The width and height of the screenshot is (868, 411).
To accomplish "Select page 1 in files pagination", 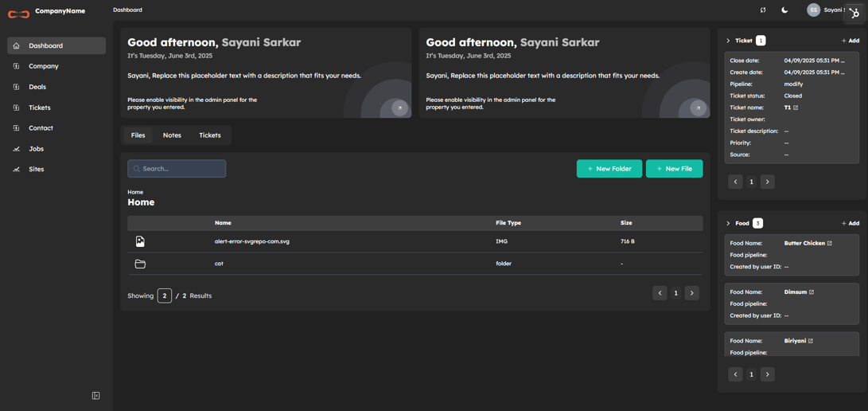I will coord(676,293).
